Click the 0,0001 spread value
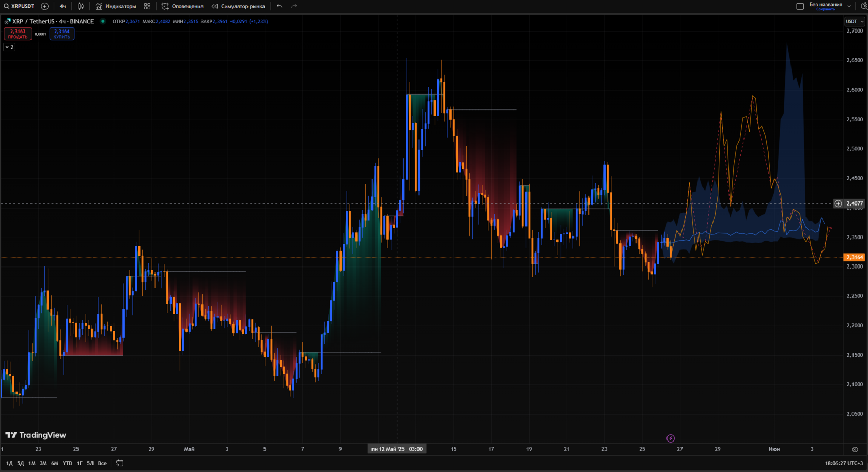This screenshot has height=472, width=868. point(40,34)
